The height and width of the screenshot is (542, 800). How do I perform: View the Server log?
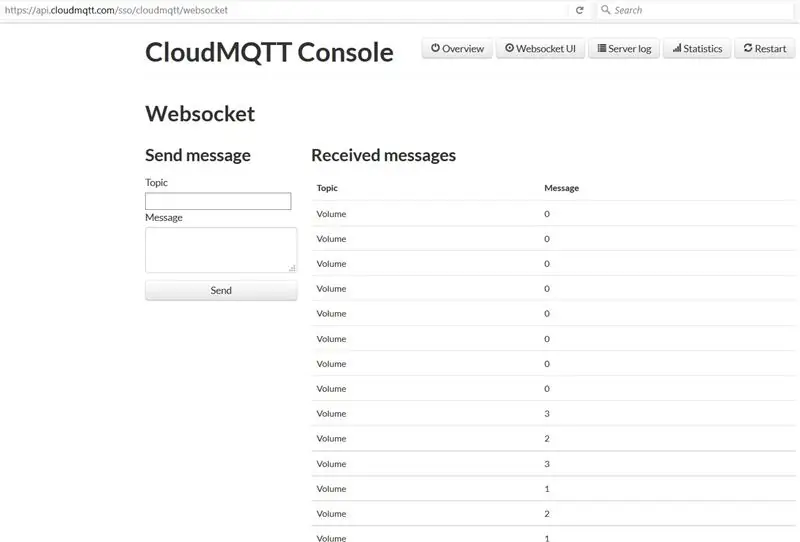[x=624, y=48]
